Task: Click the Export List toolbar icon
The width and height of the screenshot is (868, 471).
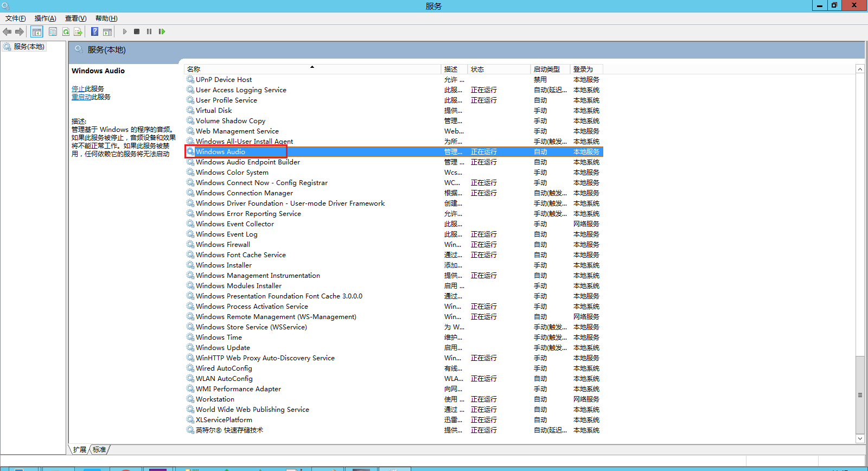Action: coord(78,31)
